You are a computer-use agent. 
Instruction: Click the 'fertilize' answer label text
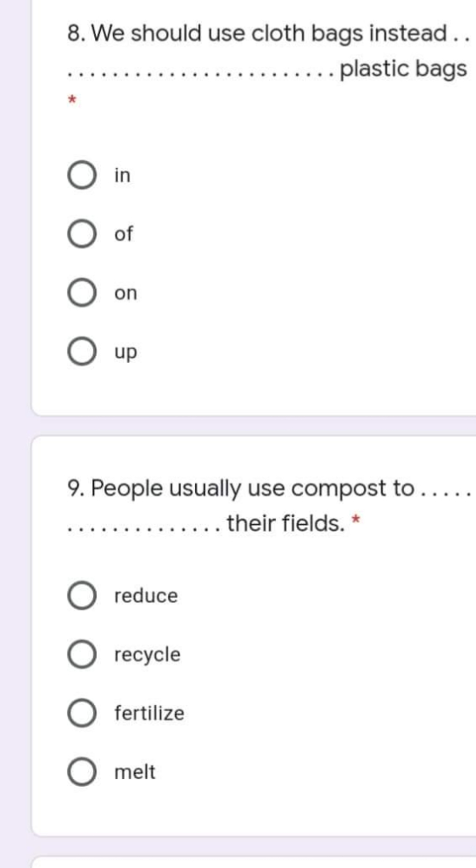[149, 713]
